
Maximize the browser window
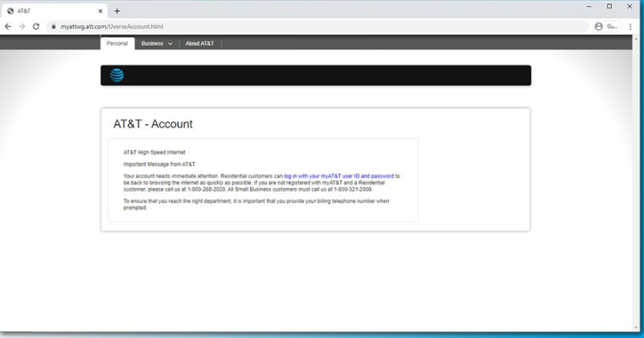[609, 7]
